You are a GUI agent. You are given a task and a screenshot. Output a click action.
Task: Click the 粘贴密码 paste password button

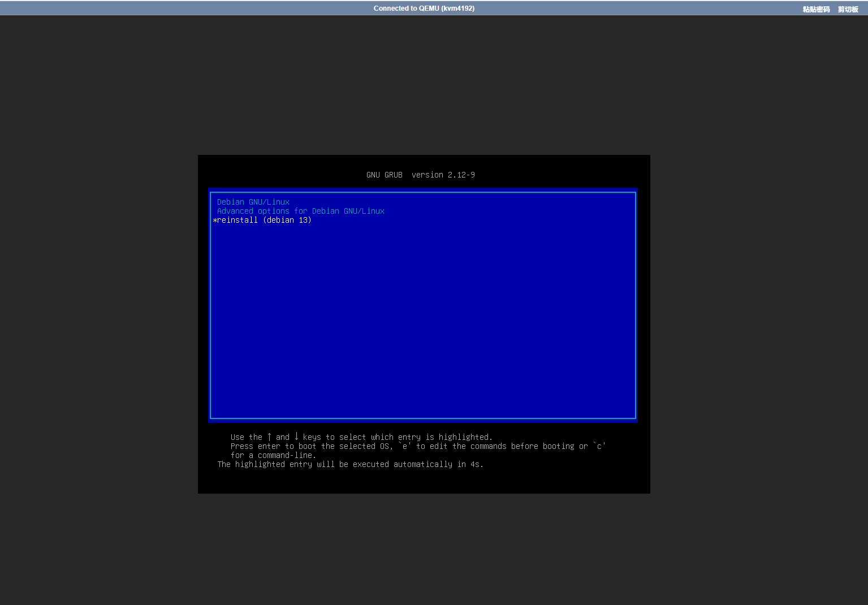tap(816, 9)
